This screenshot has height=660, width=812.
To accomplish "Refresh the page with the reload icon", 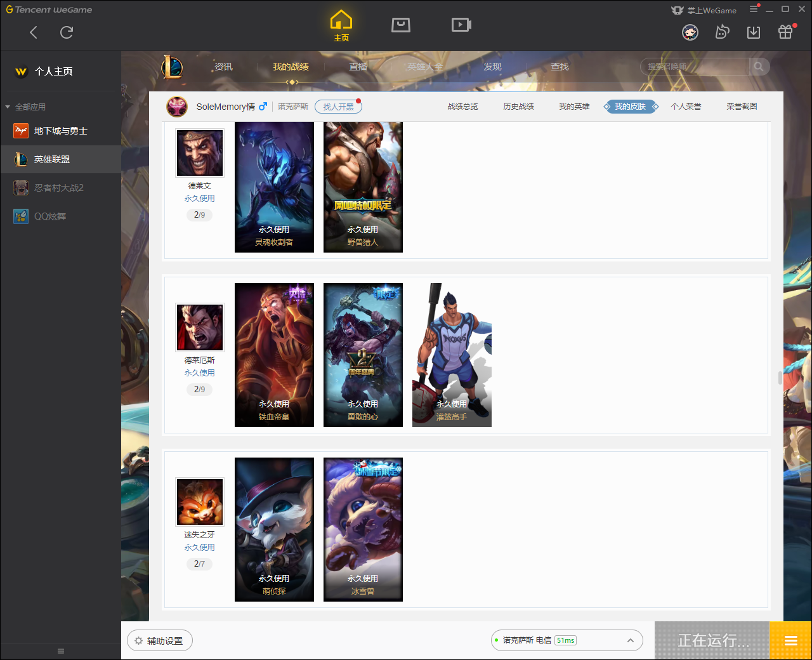I will point(67,32).
